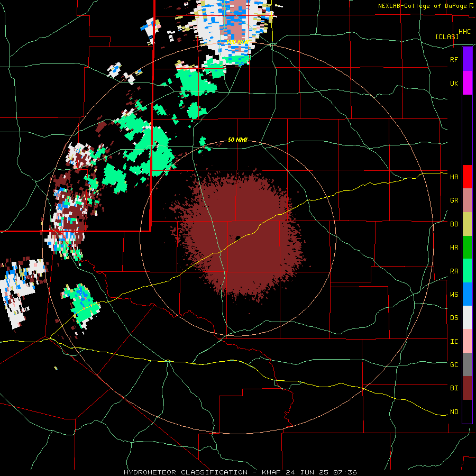
Task: Click the 50 NMI range ring label
Action: click(237, 140)
